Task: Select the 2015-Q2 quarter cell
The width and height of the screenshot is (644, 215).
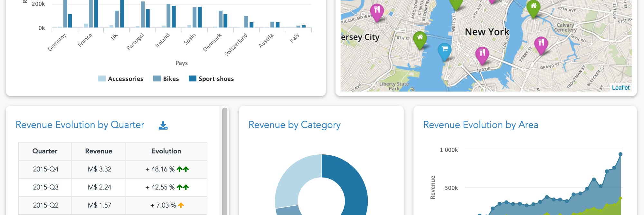Action: pyautogui.click(x=45, y=205)
